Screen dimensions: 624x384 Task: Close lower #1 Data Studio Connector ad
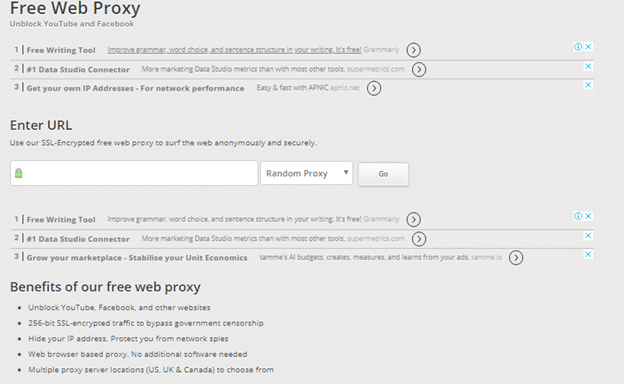588,236
